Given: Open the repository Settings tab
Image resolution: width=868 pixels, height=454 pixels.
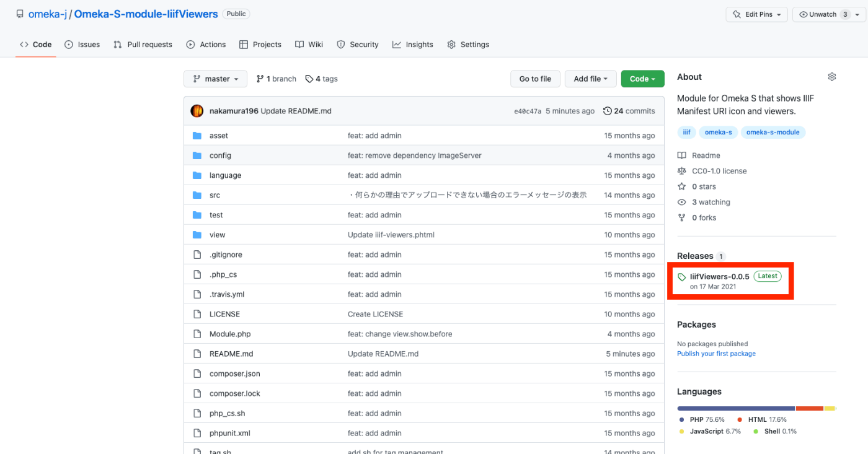Looking at the screenshot, I should pos(468,45).
